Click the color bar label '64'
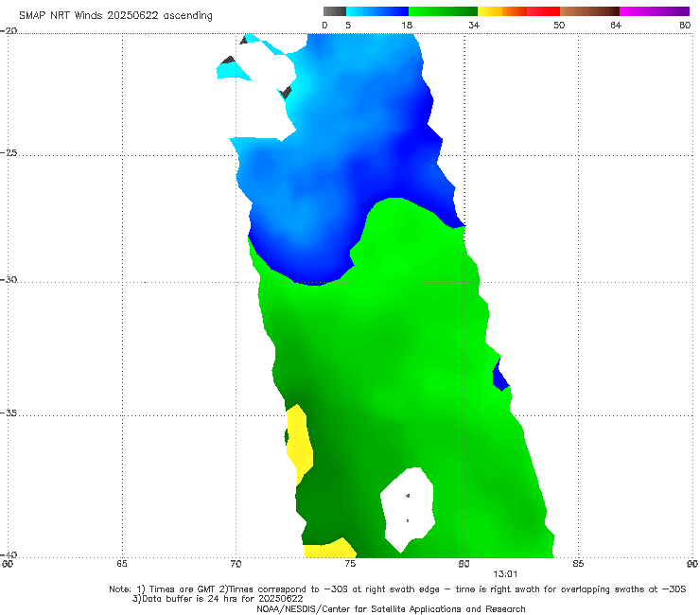 (x=616, y=26)
